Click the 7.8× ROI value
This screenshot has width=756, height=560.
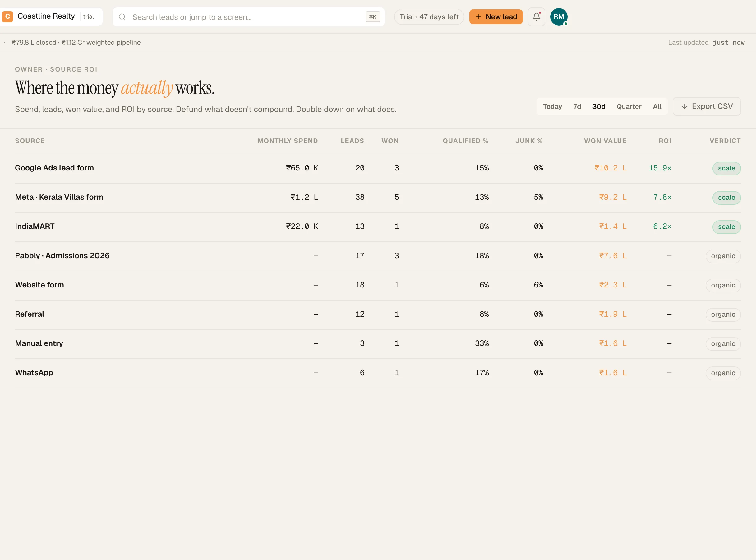click(x=662, y=197)
